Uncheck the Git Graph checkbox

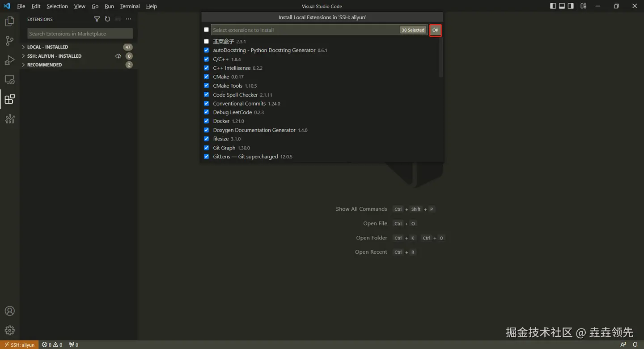coord(206,148)
